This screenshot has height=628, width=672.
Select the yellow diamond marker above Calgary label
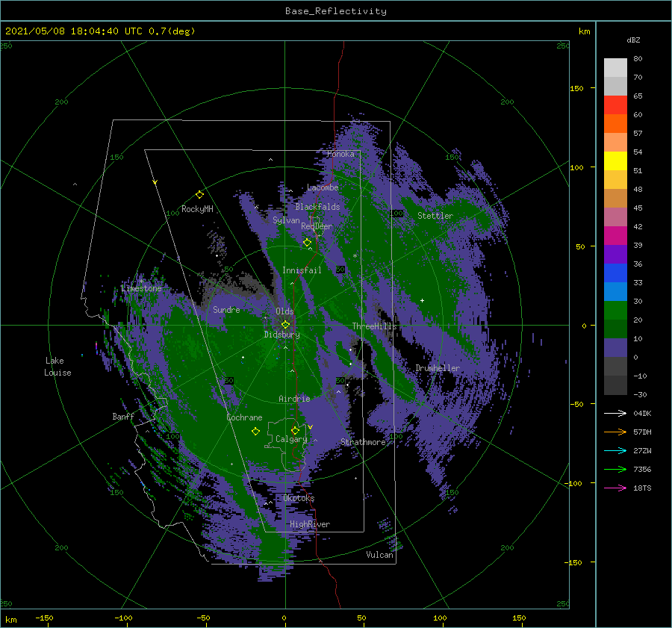[295, 430]
